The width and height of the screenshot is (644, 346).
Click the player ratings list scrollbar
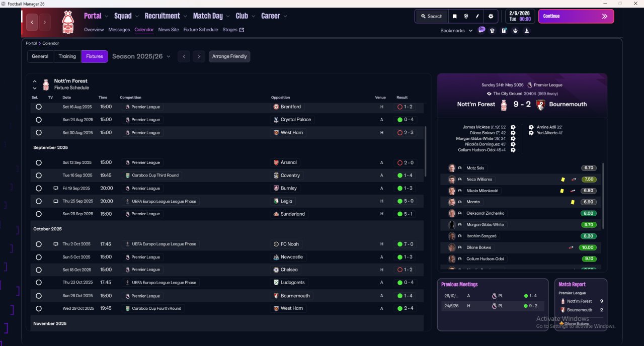[x=602, y=196]
